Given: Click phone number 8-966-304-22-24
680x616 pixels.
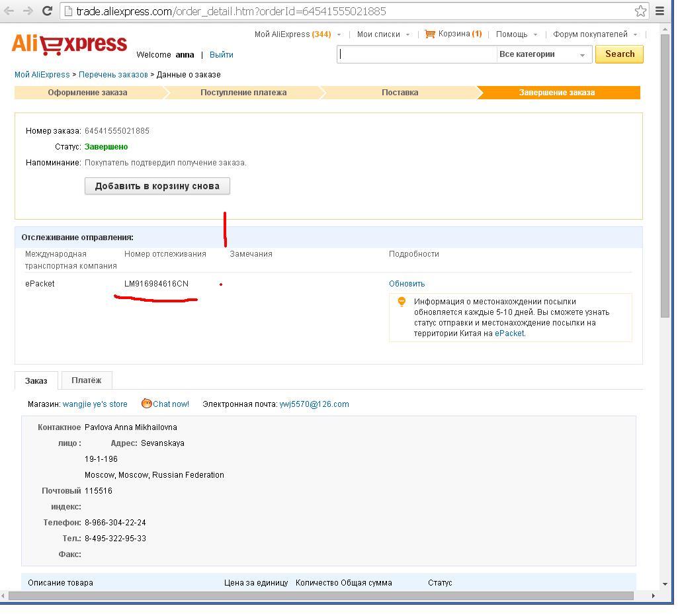Looking at the screenshot, I should (115, 522).
